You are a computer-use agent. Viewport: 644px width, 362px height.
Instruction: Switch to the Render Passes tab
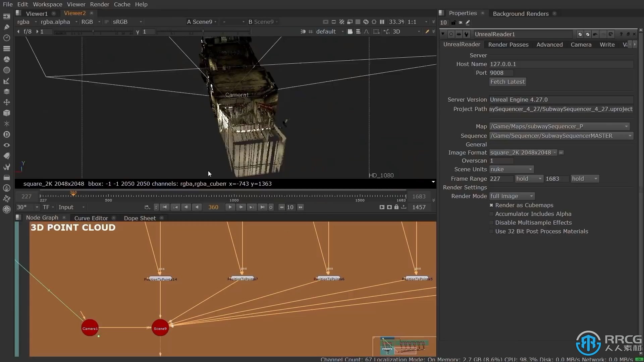point(508,45)
